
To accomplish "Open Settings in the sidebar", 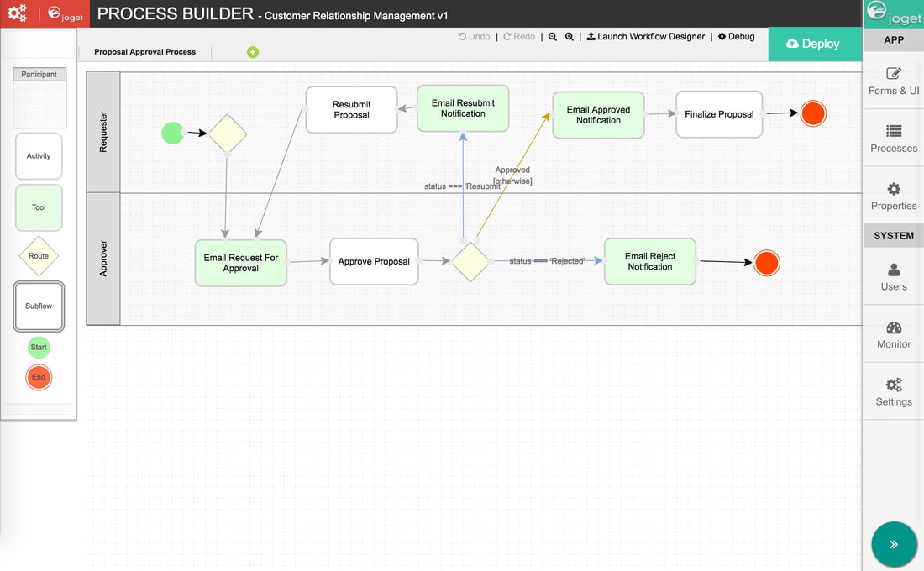I will (x=893, y=391).
